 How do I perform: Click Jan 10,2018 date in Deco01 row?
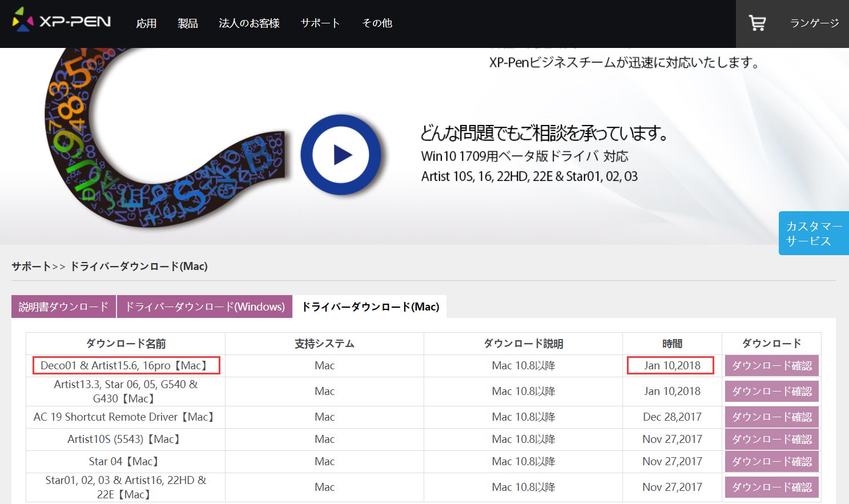(x=672, y=366)
